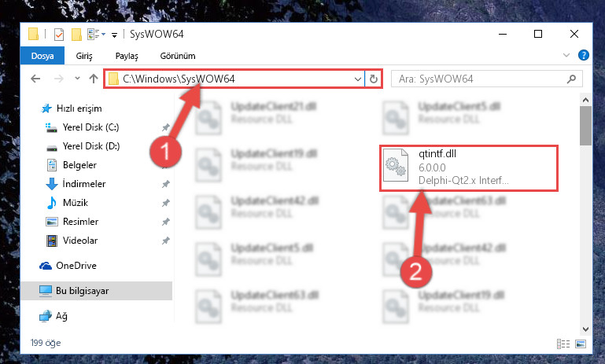This screenshot has width=605, height=364.
Task: Open recent locations dropdown arrow
Action: coord(77,79)
